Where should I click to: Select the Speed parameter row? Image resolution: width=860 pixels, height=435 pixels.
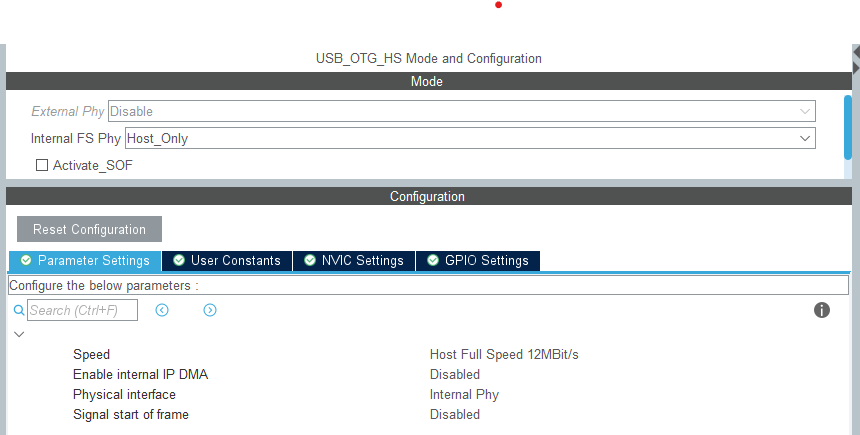tap(92, 354)
